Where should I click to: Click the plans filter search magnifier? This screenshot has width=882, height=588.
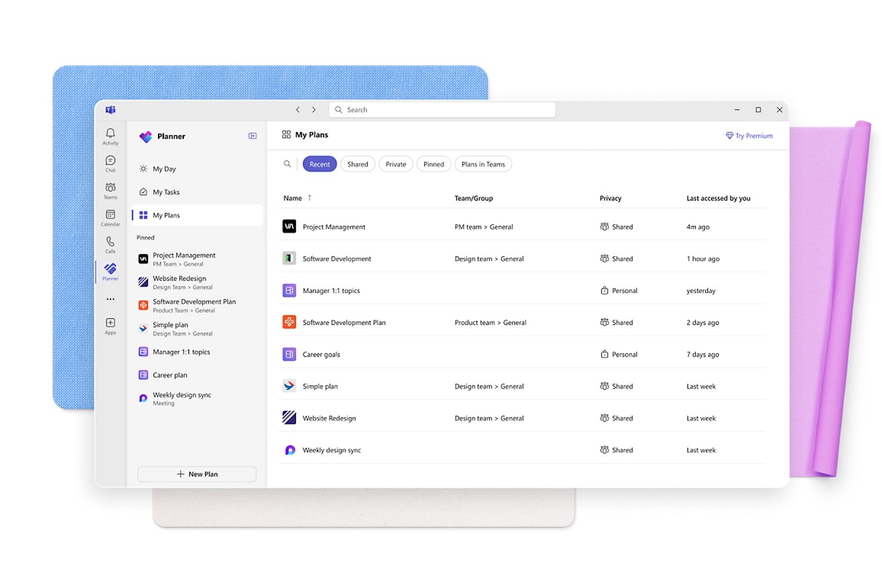click(x=287, y=164)
